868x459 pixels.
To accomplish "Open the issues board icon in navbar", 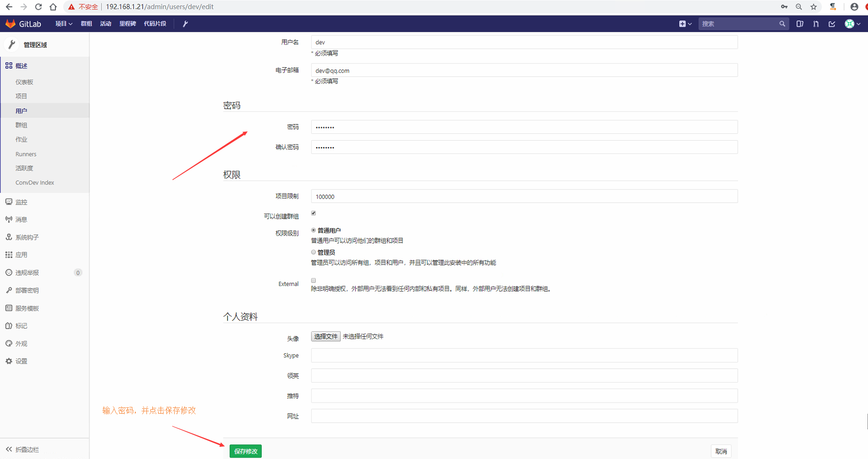I will [800, 23].
